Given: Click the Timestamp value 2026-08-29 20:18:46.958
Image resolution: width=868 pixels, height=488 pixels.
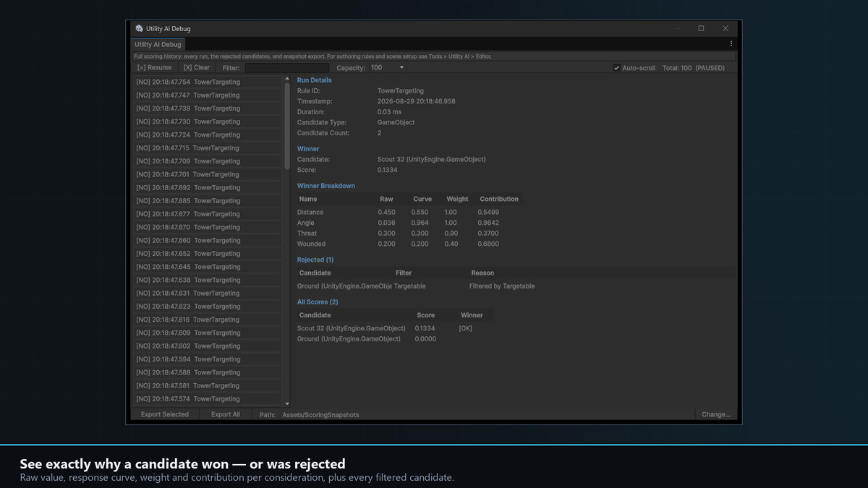Looking at the screenshot, I should pyautogui.click(x=417, y=102).
